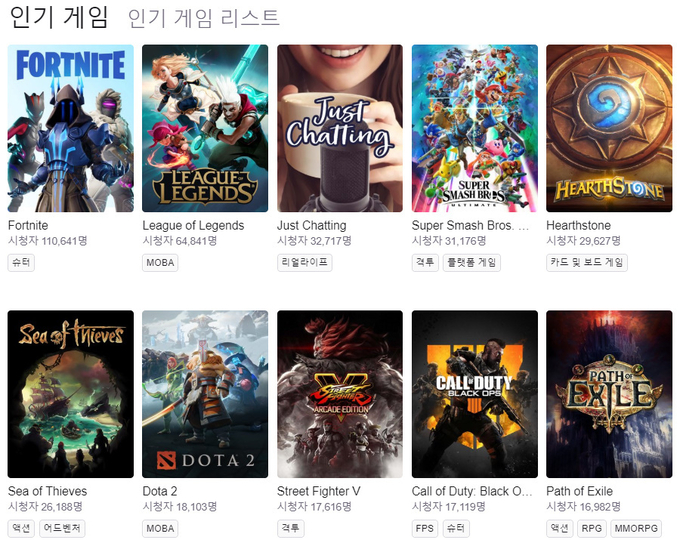Select the 카드 및 보드 게임 tag

587,263
